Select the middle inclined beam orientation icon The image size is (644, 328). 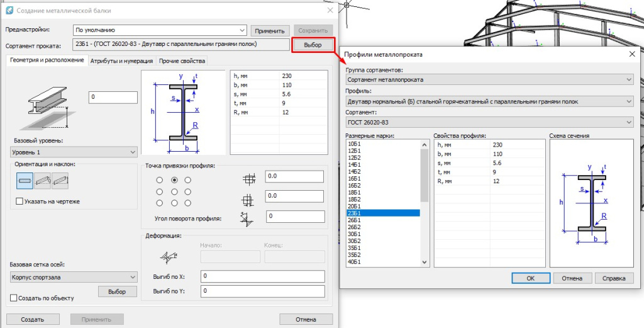(43, 181)
